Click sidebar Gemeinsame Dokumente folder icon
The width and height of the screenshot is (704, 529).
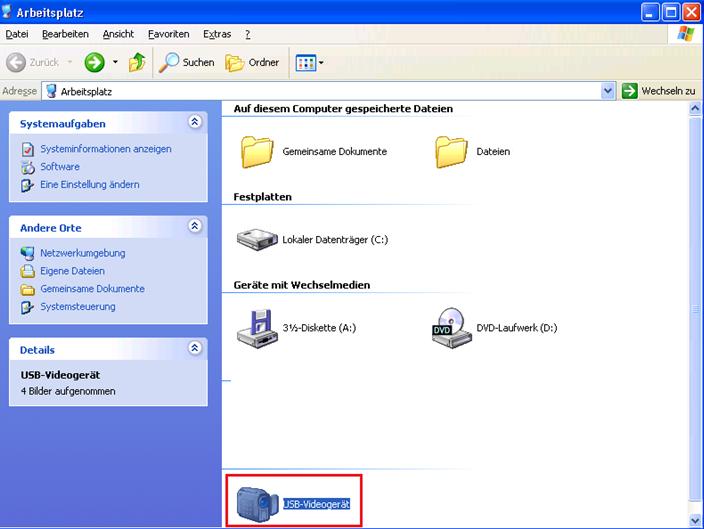[27, 289]
